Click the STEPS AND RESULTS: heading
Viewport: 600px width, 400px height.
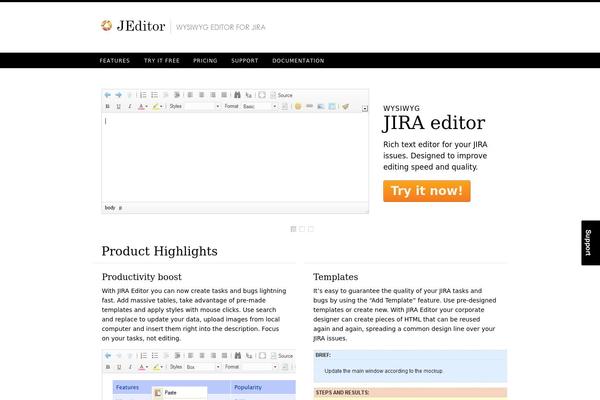[342, 392]
